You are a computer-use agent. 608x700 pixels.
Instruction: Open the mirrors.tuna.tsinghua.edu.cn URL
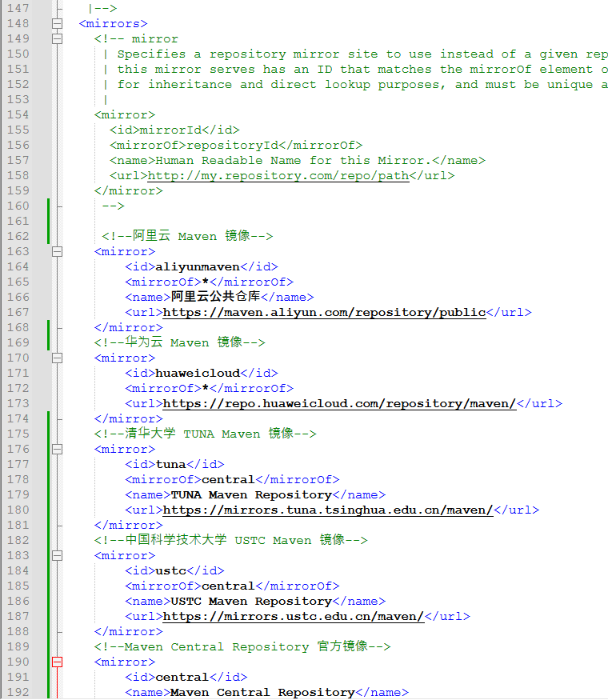pos(328,510)
